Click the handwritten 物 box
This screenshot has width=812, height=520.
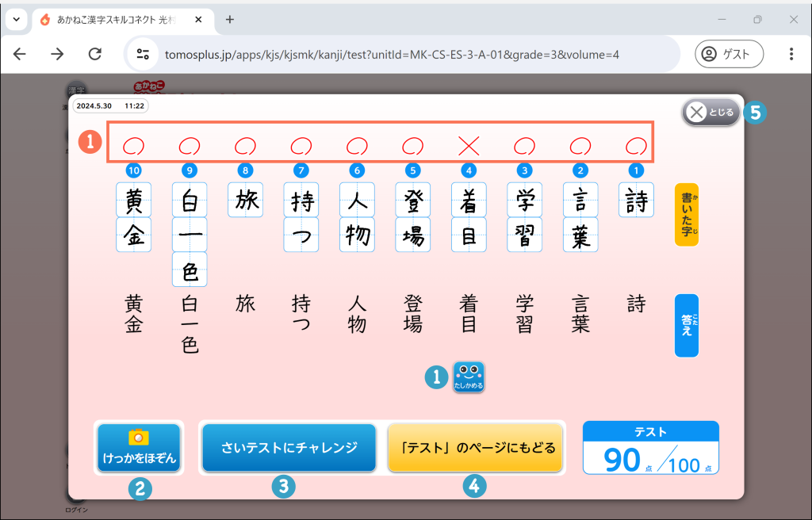coord(357,235)
